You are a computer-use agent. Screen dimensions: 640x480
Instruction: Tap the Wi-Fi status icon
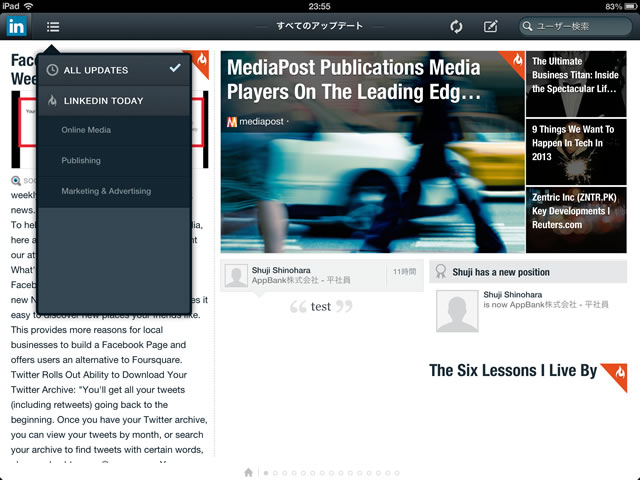click(28, 6)
